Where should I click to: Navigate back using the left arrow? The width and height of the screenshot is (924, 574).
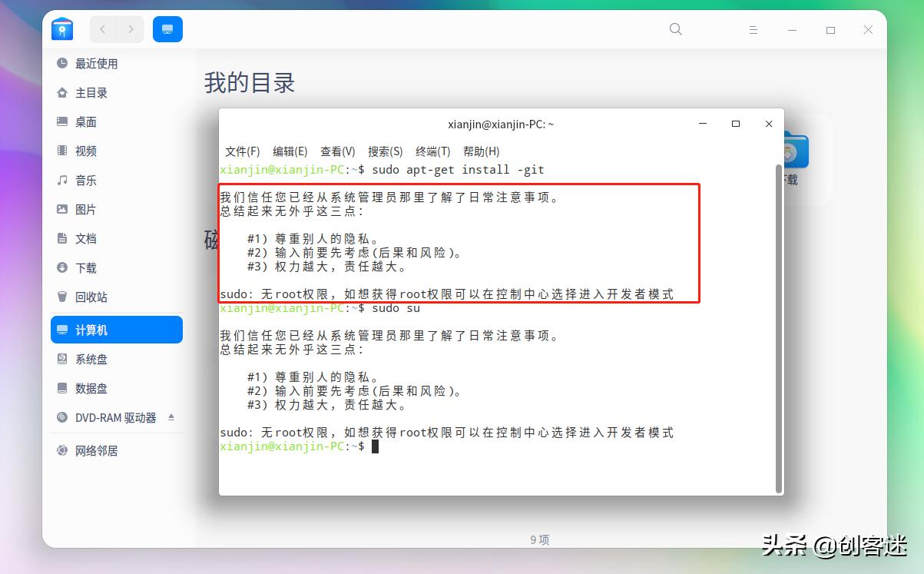[103, 29]
